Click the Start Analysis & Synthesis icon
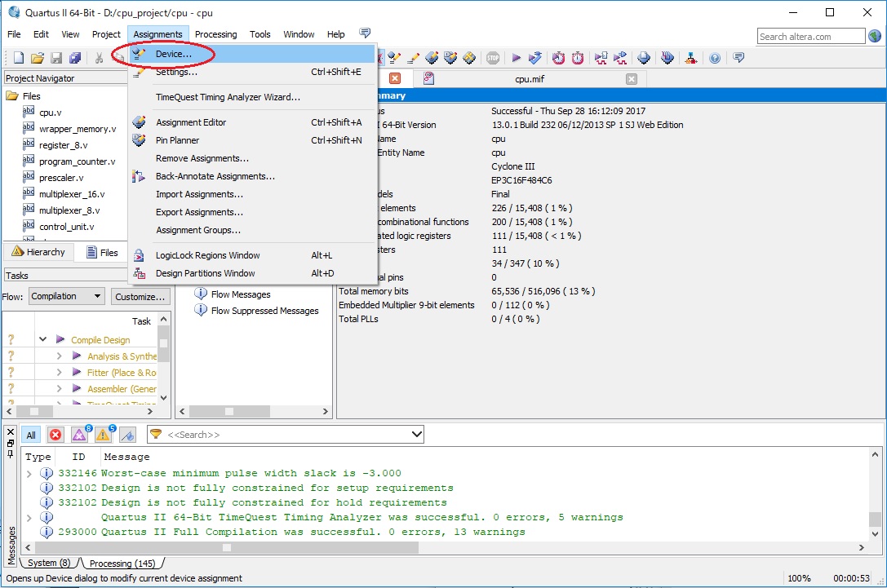Screen dimensions: 887x588 coord(534,58)
